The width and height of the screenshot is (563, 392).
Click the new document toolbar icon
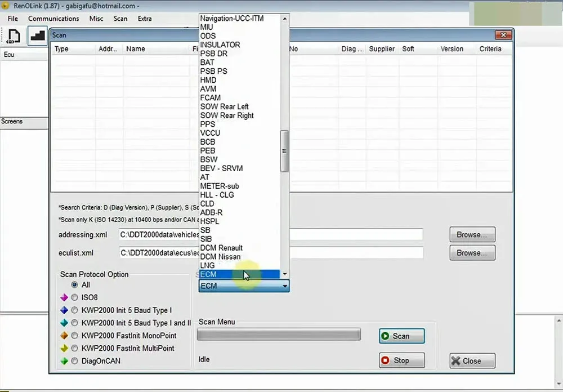(x=14, y=36)
